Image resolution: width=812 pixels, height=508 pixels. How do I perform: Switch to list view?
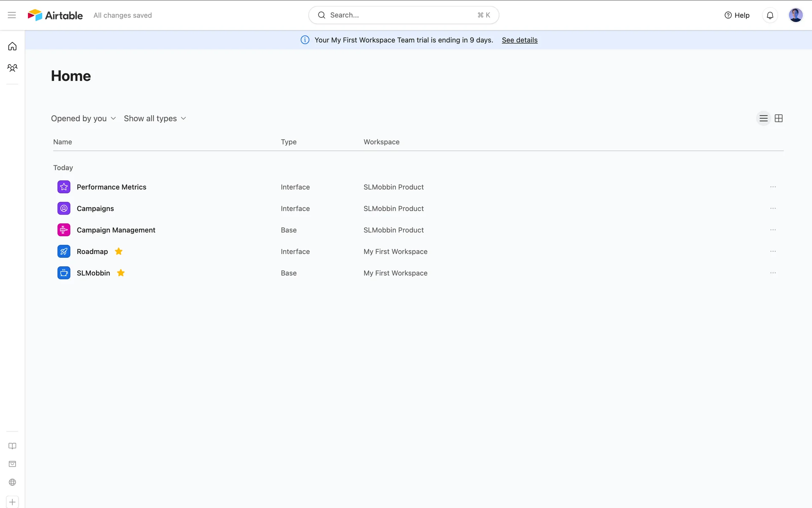[x=763, y=119]
